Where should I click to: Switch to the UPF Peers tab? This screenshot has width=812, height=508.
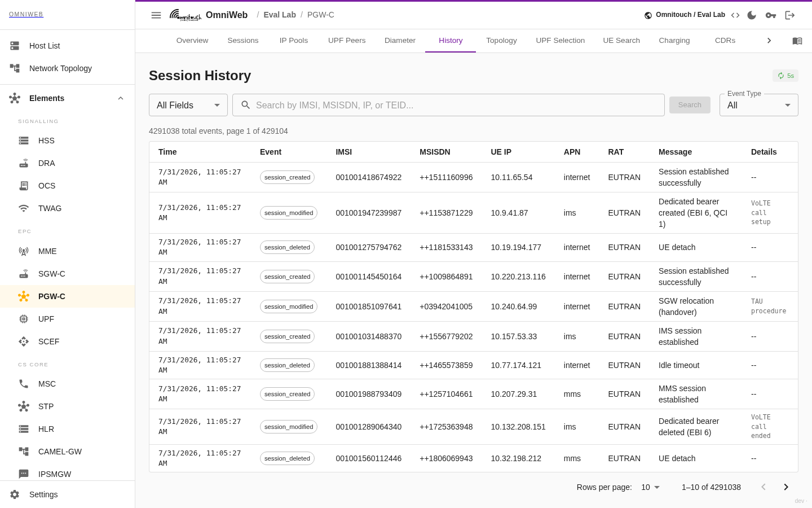pyautogui.click(x=347, y=41)
